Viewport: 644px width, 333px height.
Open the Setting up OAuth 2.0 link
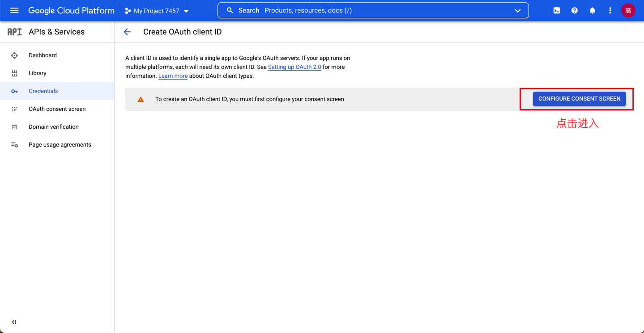[294, 67]
